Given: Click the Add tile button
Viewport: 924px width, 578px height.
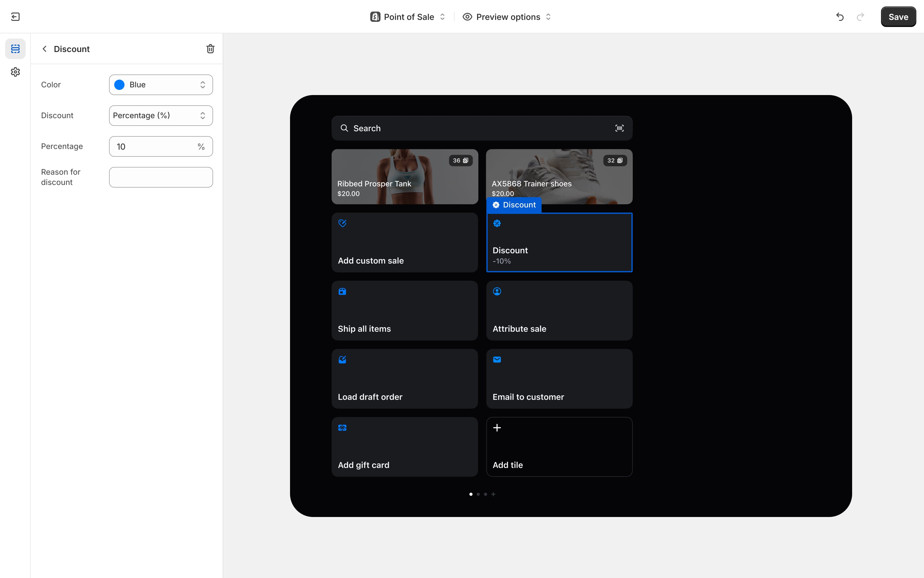Looking at the screenshot, I should [x=559, y=446].
